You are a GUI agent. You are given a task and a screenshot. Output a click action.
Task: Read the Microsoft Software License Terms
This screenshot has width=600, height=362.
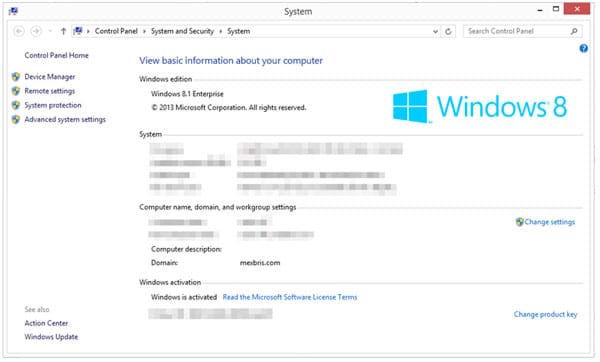pyautogui.click(x=290, y=297)
